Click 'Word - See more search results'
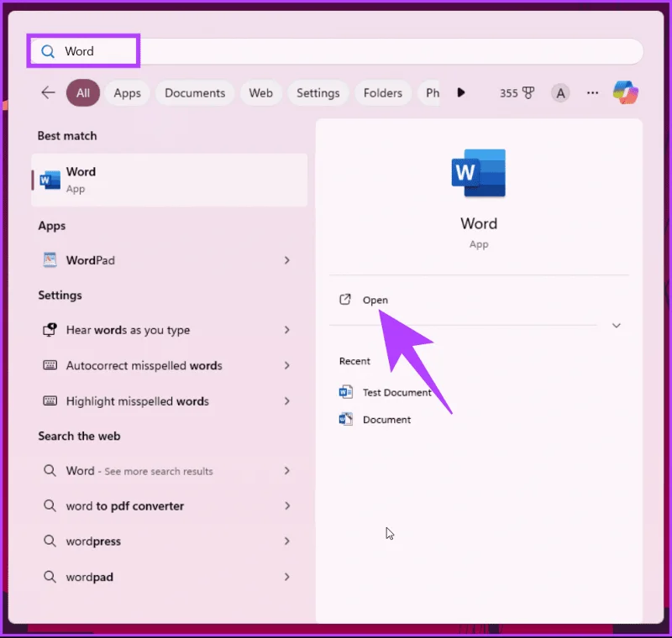This screenshot has width=672, height=638. click(170, 471)
